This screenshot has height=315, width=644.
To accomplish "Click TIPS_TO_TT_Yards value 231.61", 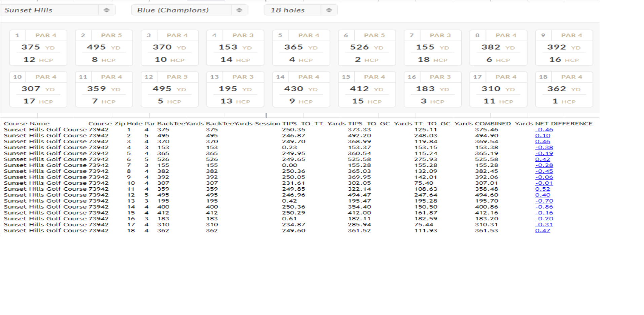I will [x=294, y=183].
